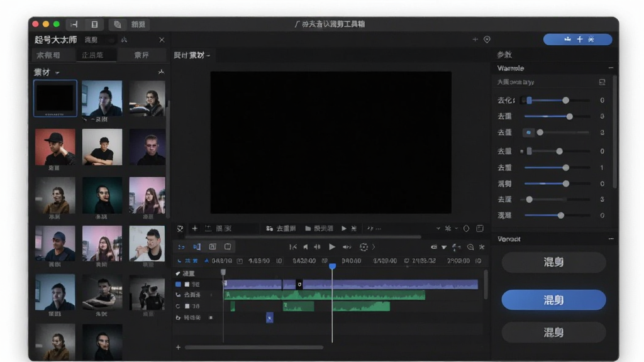Select the framed-picture icon in timeline toolbar

pyautogui.click(x=213, y=246)
